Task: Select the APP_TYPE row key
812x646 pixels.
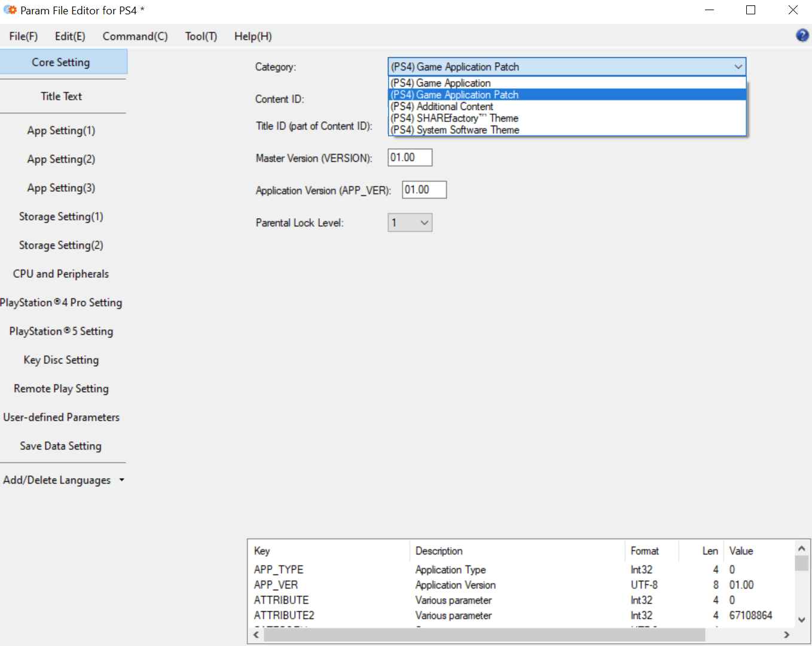Action: pos(279,570)
